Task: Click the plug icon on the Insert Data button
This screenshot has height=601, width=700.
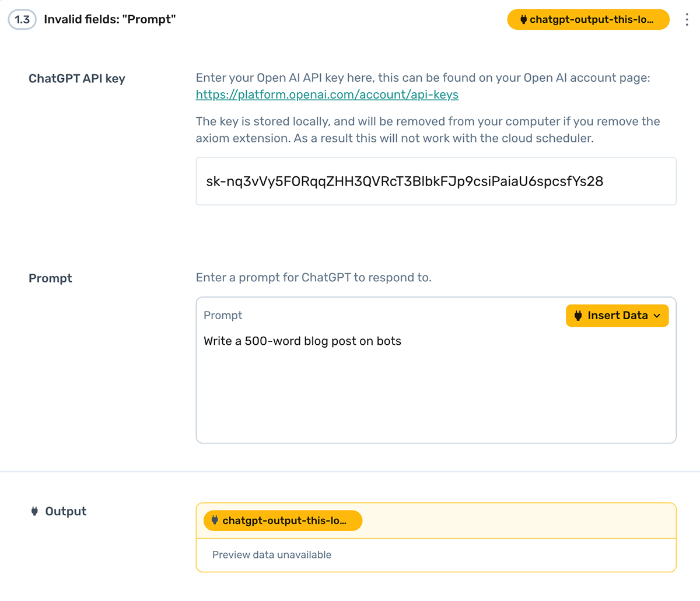Action: 578,316
